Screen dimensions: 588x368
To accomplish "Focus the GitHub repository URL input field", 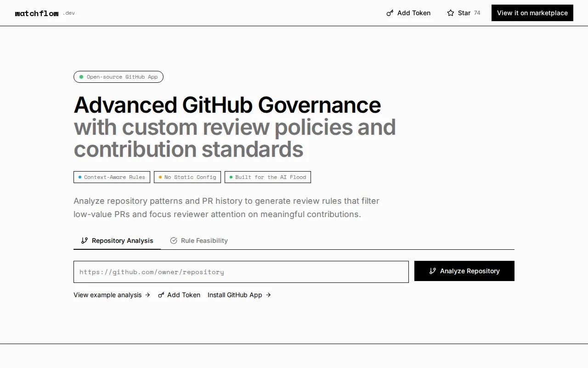I will point(241,272).
